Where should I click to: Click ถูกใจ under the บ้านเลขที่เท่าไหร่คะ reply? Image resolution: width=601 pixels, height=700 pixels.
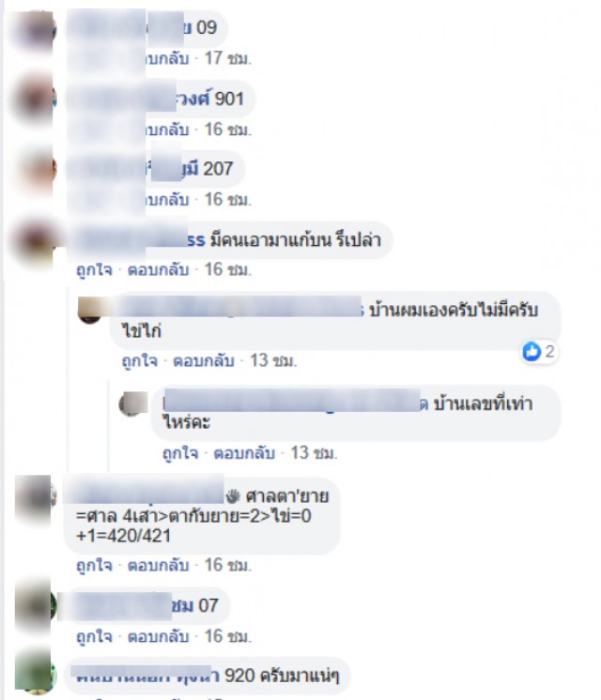pyautogui.click(x=180, y=453)
